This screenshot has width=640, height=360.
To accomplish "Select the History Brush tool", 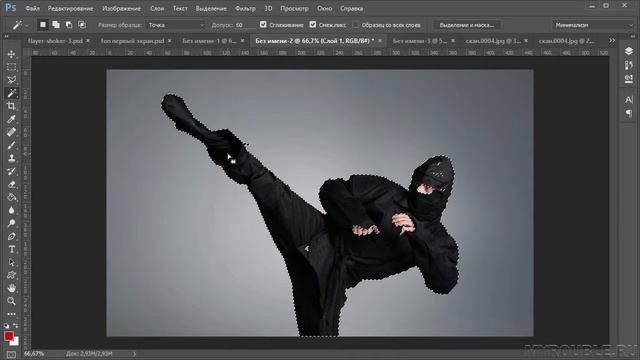I will pyautogui.click(x=11, y=171).
